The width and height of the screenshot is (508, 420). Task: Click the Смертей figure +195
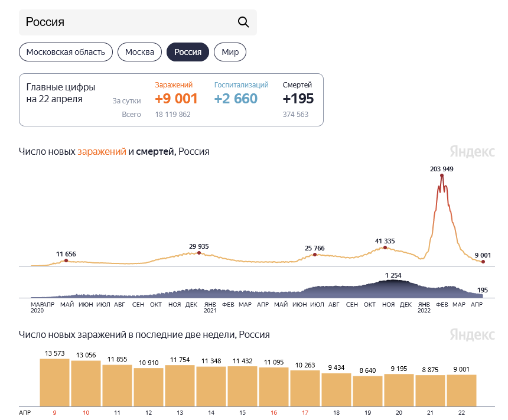point(298,99)
